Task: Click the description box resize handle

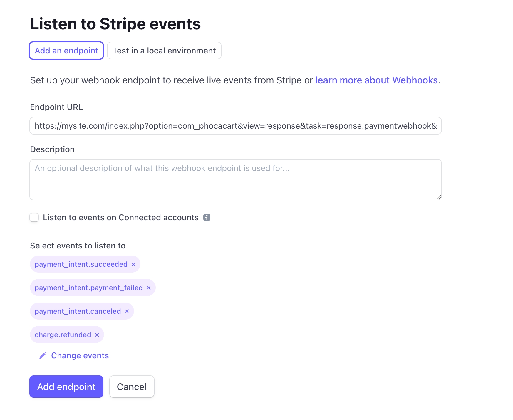Action: click(x=438, y=197)
